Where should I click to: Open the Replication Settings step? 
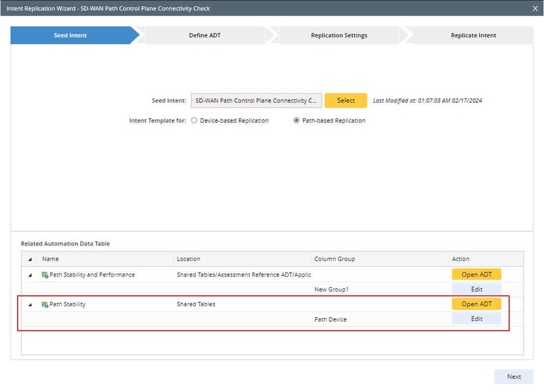tap(339, 35)
